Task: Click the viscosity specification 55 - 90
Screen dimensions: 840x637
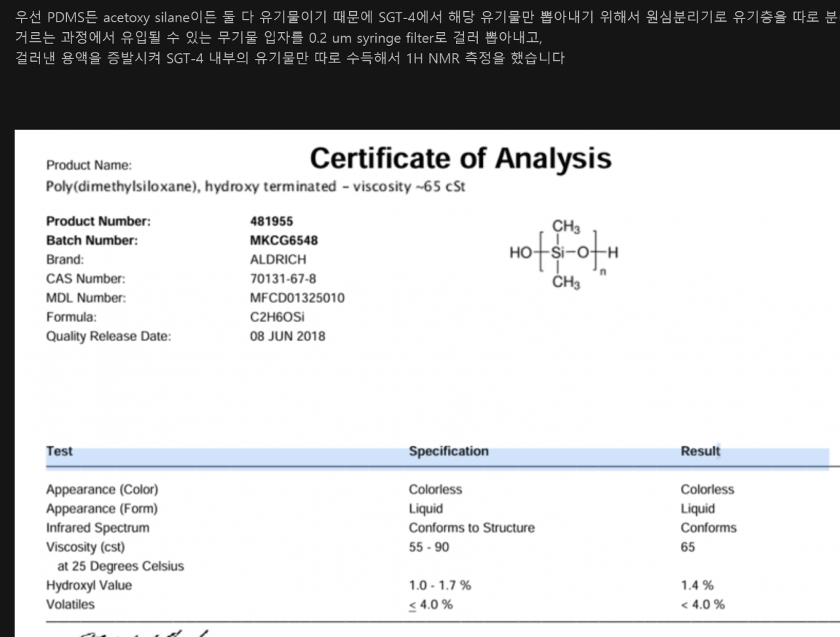Action: tap(429, 547)
